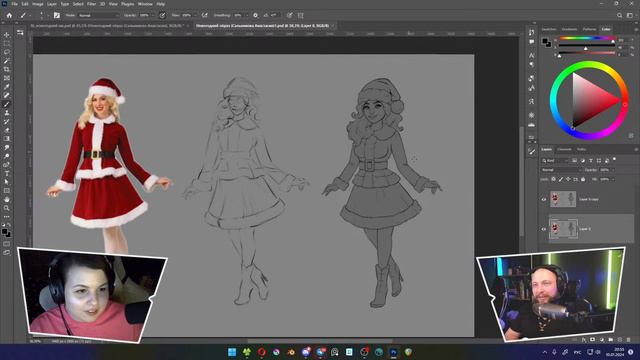
Task: Switch to the Paths tab
Action: (x=582, y=149)
